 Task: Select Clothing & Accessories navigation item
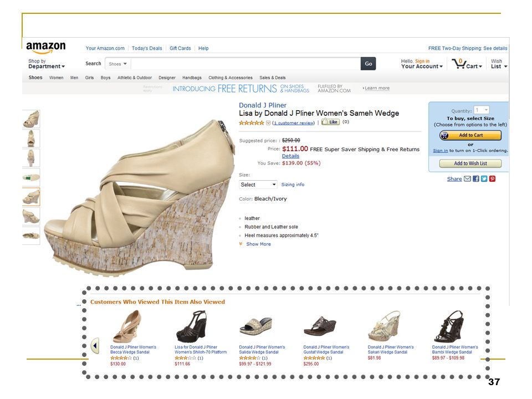tap(231, 78)
